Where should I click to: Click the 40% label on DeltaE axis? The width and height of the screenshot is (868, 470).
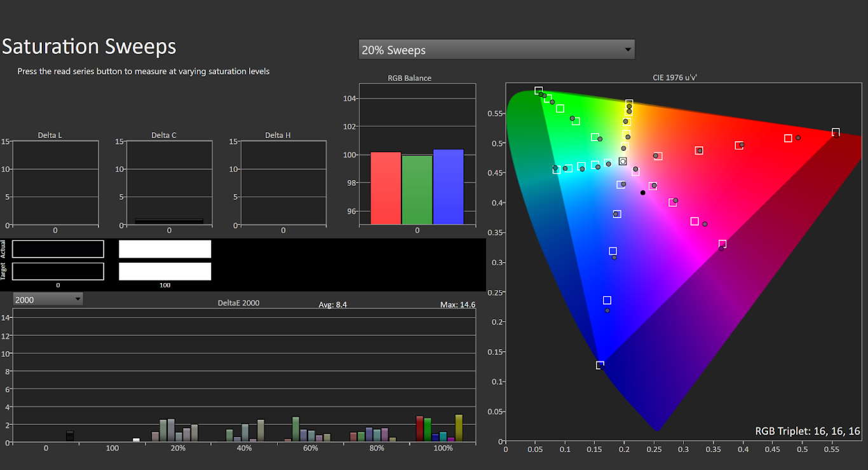coord(244,448)
